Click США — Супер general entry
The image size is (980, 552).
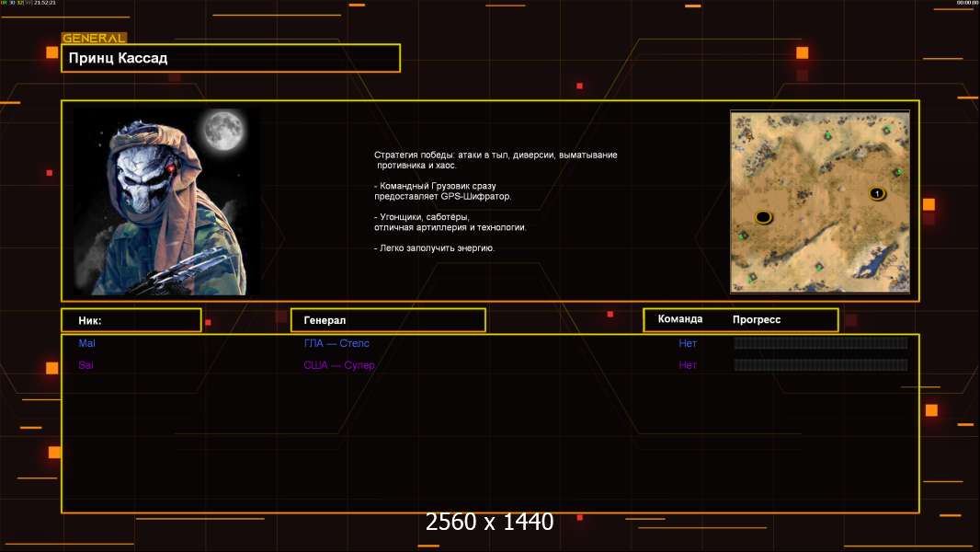tap(339, 365)
